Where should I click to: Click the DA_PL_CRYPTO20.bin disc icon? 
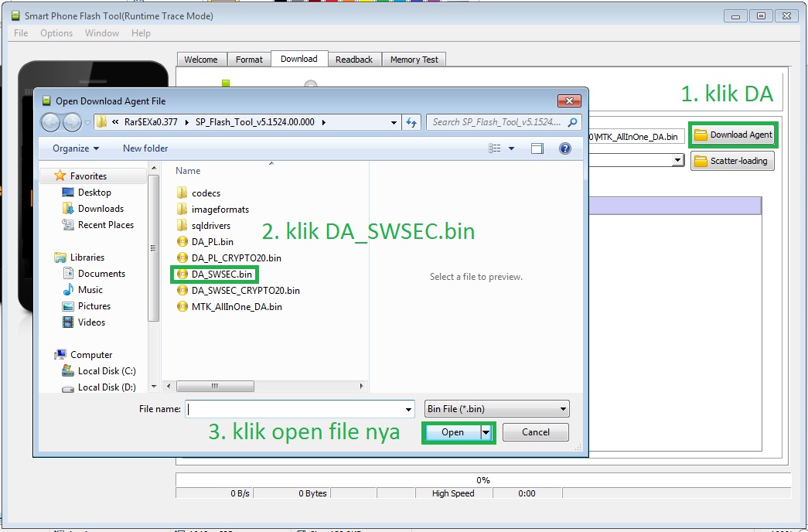(x=182, y=257)
